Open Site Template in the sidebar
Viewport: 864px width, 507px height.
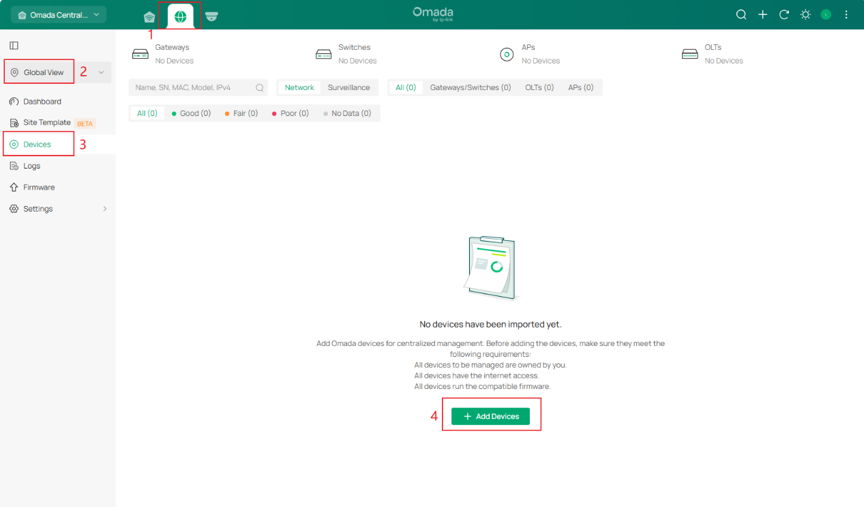(47, 122)
